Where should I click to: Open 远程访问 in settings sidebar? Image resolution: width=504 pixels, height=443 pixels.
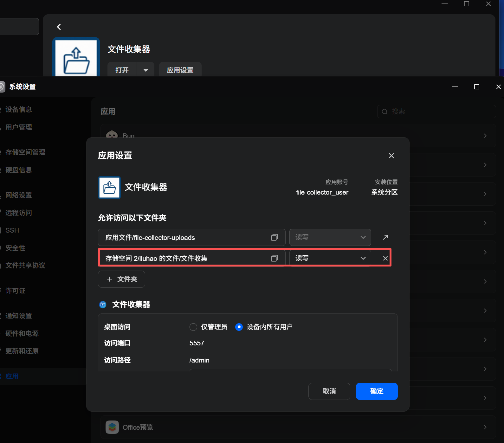tap(19, 213)
